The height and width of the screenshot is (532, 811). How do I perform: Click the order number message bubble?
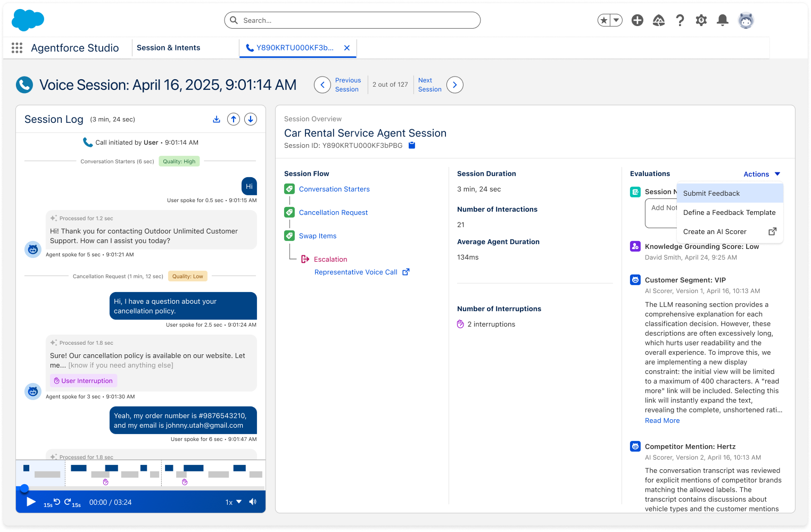pyautogui.click(x=183, y=420)
